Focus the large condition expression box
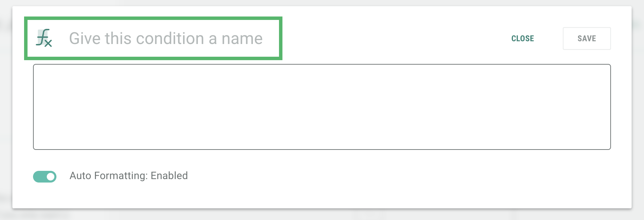The height and width of the screenshot is (220, 644). click(322, 107)
